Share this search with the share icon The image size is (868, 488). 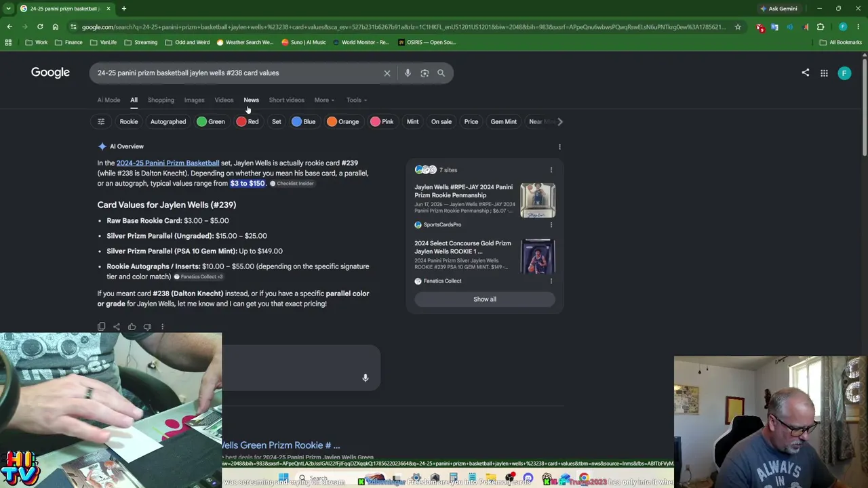[x=806, y=73]
